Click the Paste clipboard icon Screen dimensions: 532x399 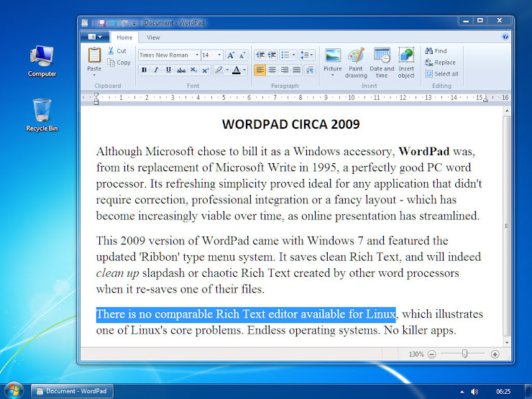(94, 55)
